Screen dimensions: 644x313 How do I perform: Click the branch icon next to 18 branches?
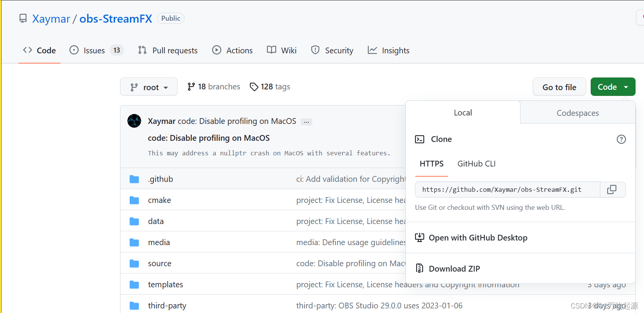click(191, 87)
